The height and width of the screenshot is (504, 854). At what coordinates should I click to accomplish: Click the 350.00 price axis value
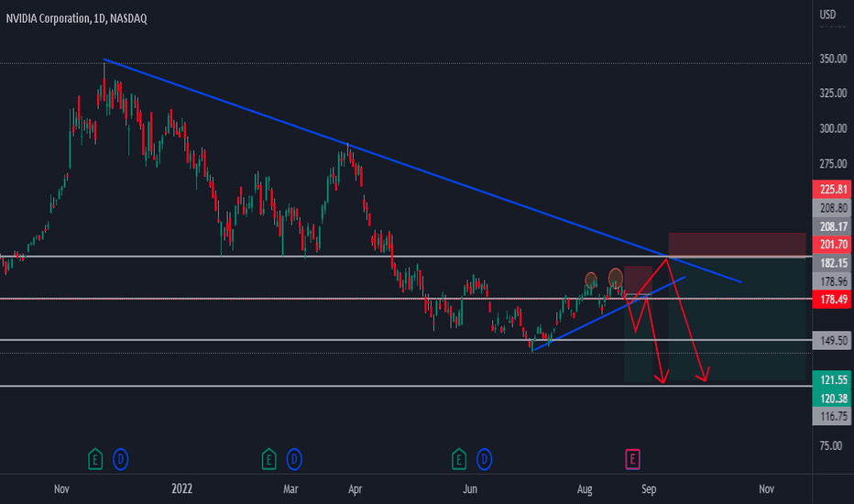click(x=833, y=59)
